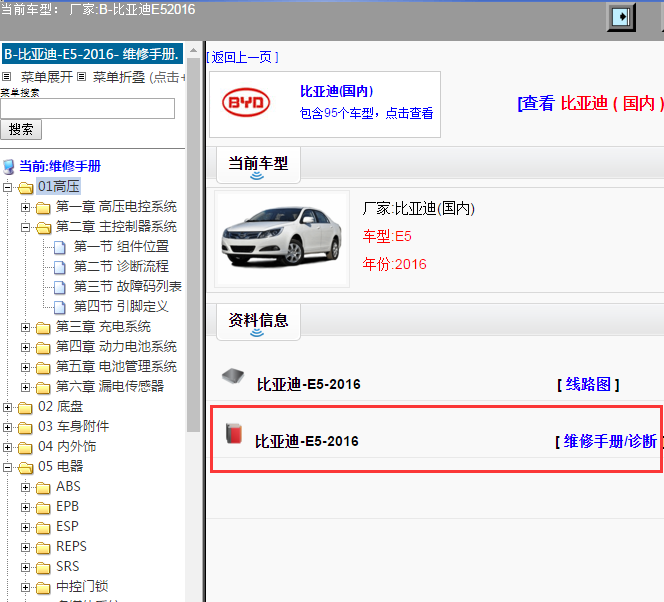Collapse the 05 电器 node
664x602 pixels.
pyautogui.click(x=7, y=467)
